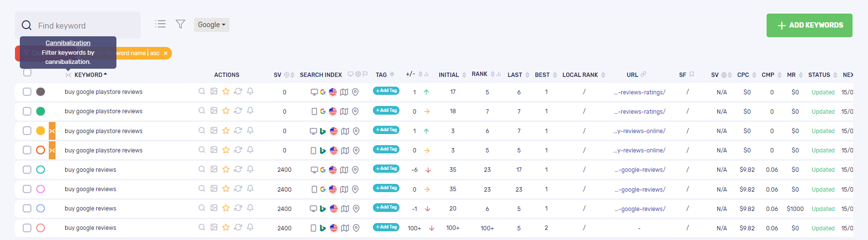Screen dimensions: 868x240
Task: Click the cannibalization filter icon beside Keyword header
Action: [68, 75]
